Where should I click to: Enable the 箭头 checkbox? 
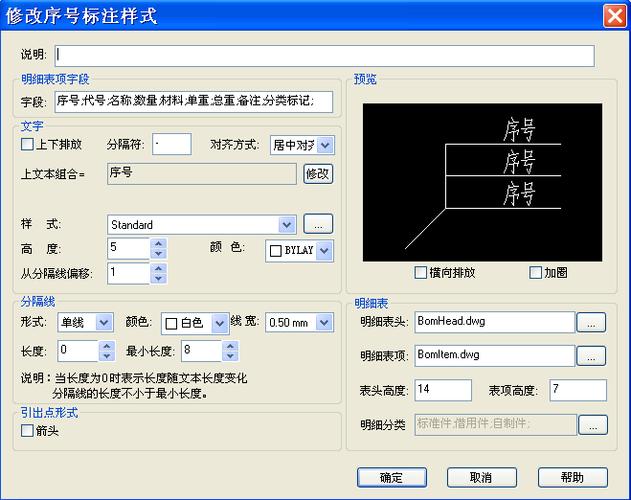[27, 431]
